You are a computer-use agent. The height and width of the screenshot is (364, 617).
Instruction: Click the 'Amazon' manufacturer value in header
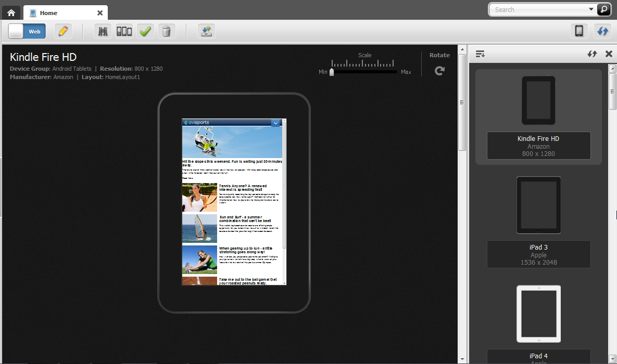point(64,77)
